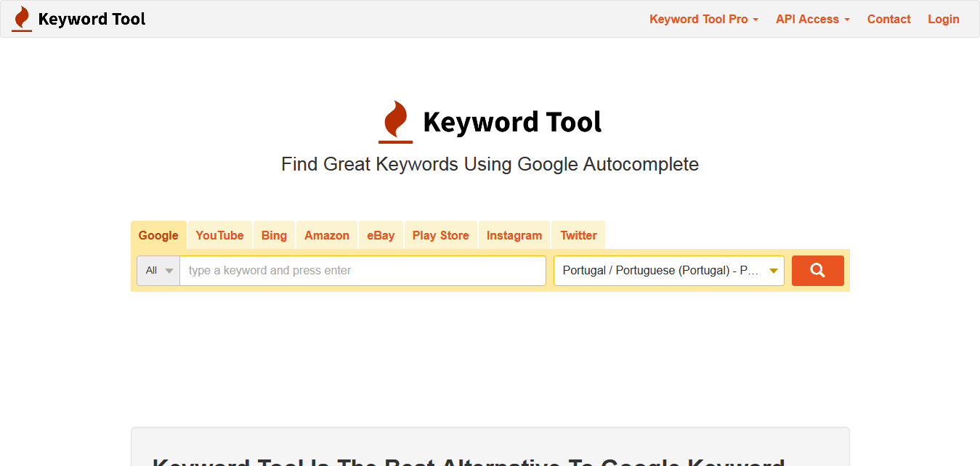Switch to the eBay tab
Screen dimensions: 980x466
click(381, 235)
